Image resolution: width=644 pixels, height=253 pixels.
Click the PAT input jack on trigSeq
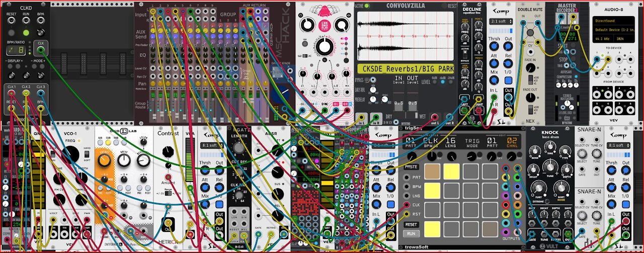tap(407, 177)
